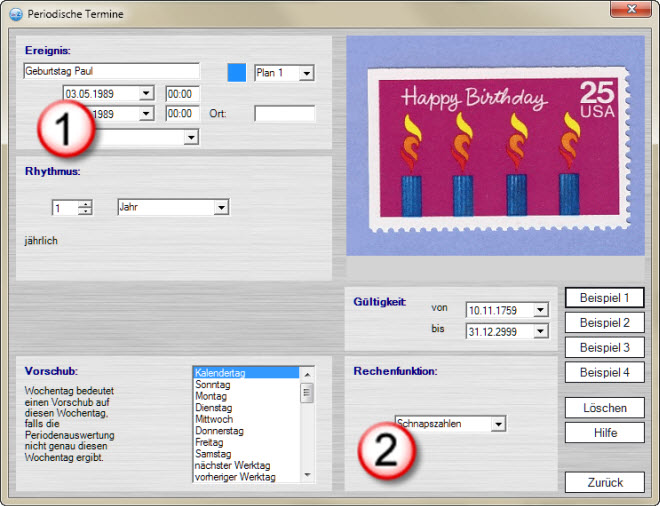
Task: Select Mittwoch in the Vorschub list
Action: [215, 420]
